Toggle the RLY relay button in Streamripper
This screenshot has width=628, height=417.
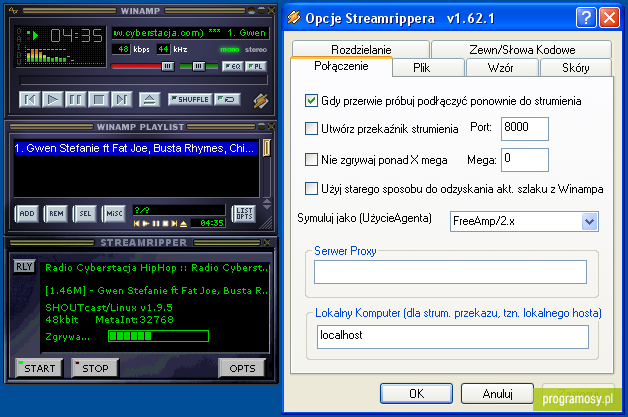point(24,267)
